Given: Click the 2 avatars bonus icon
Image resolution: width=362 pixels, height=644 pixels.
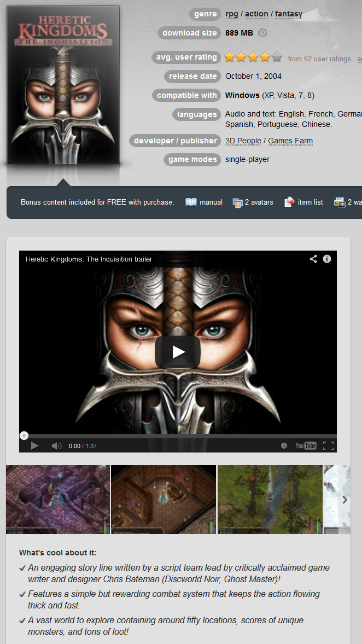Looking at the screenshot, I should coord(238,202).
